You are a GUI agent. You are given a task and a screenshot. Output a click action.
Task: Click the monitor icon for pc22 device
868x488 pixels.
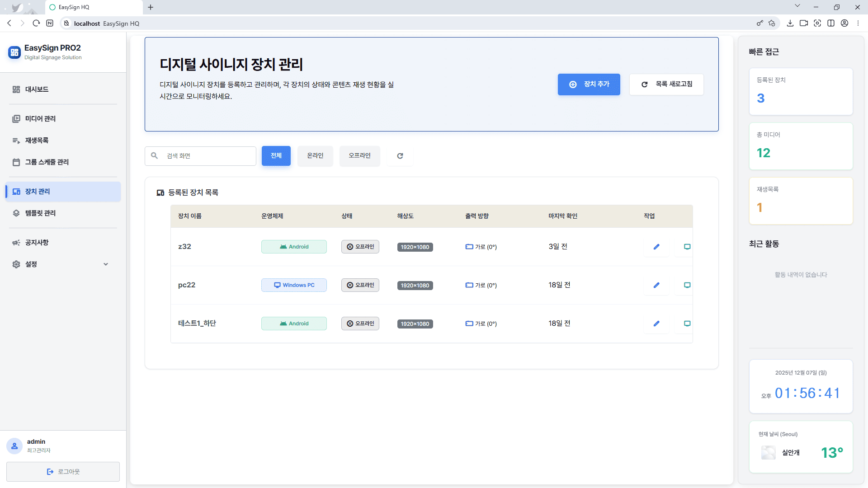click(x=687, y=285)
